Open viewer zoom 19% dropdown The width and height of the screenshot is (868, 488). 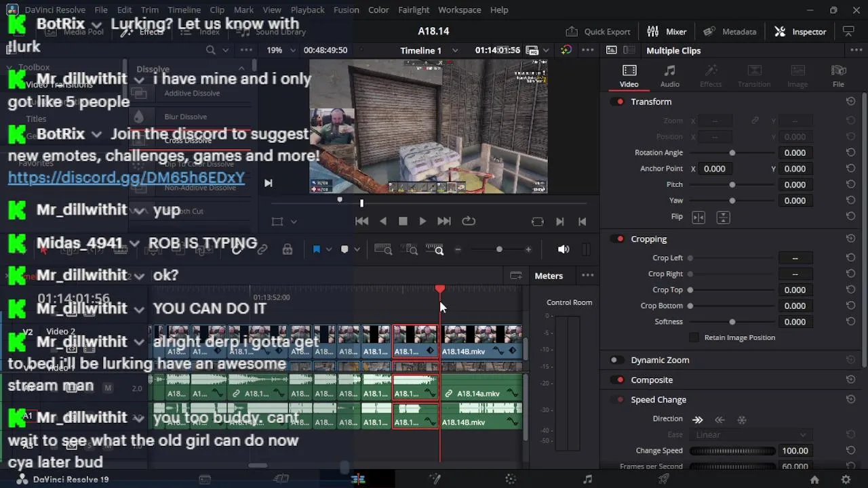coord(293,50)
